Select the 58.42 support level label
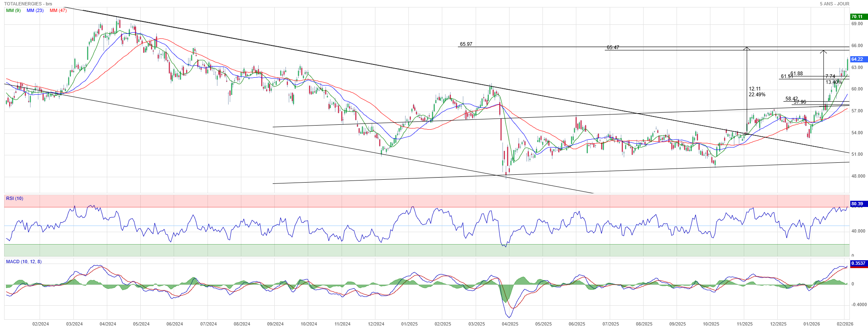The height and width of the screenshot is (328, 868). 791,99
